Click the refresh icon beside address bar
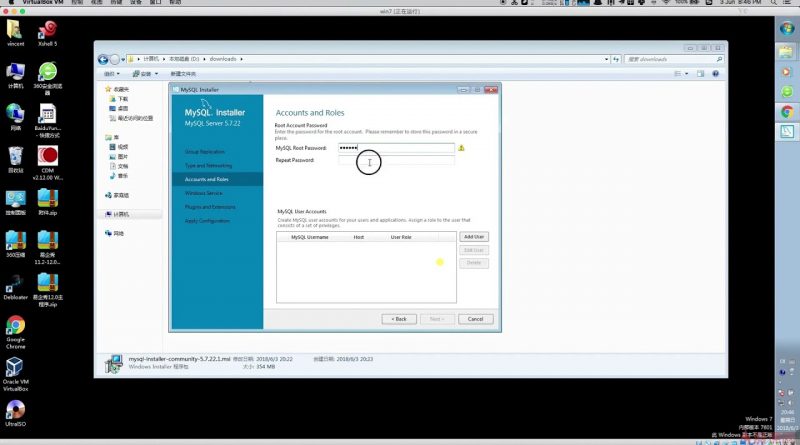Viewport: 800px width, 445px height. (616, 59)
